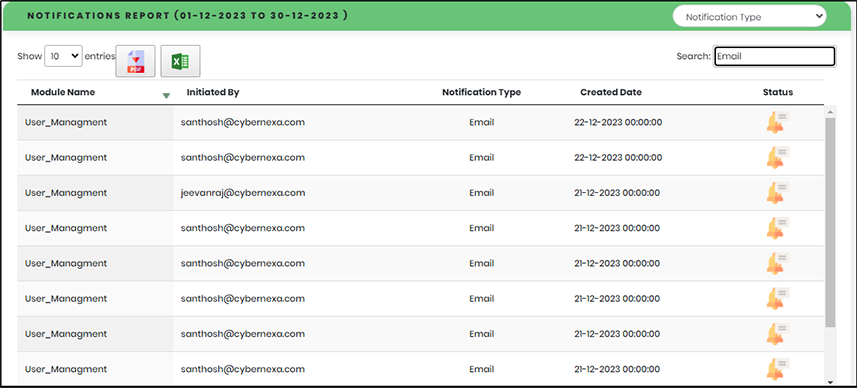
Task: Click status bell icon in first row
Action: coord(777,122)
